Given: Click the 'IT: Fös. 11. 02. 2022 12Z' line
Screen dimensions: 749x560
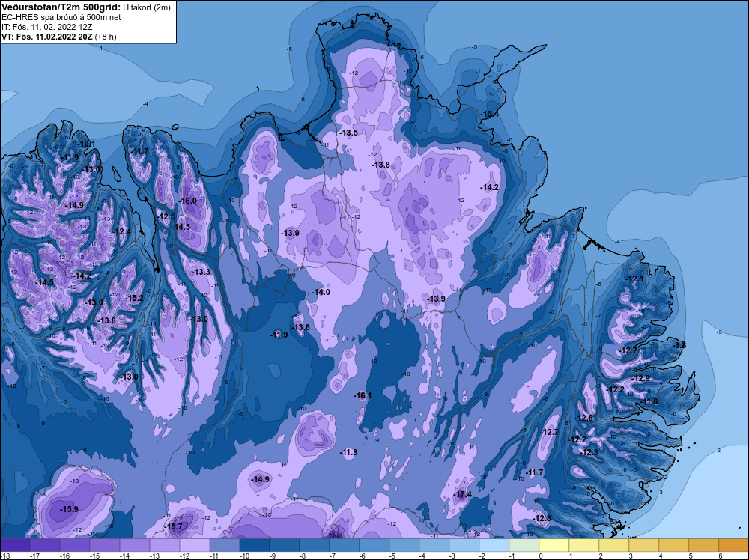Looking at the screenshot, I should point(46,27).
